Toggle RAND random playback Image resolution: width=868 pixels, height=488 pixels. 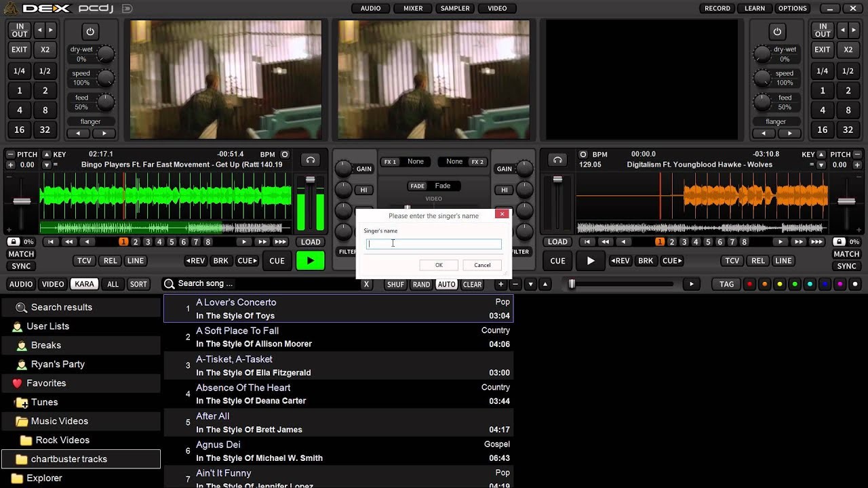[421, 284]
